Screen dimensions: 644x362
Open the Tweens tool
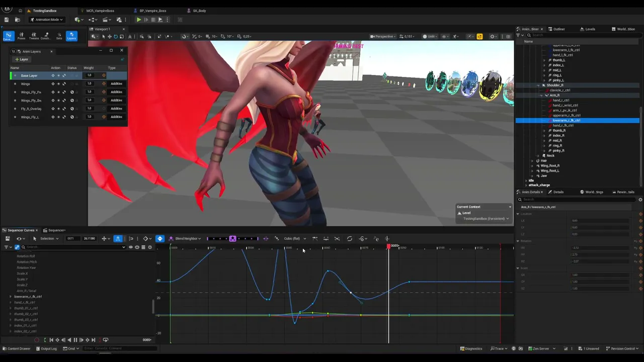[x=34, y=36]
